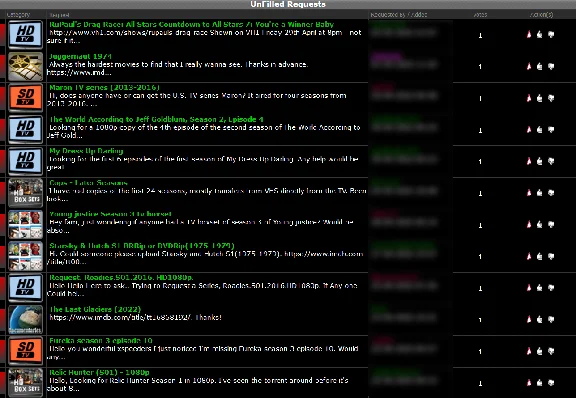Open Request: Roadies.S01.2016.HD1080p link
This screenshot has width=576, height=398.
(x=121, y=277)
